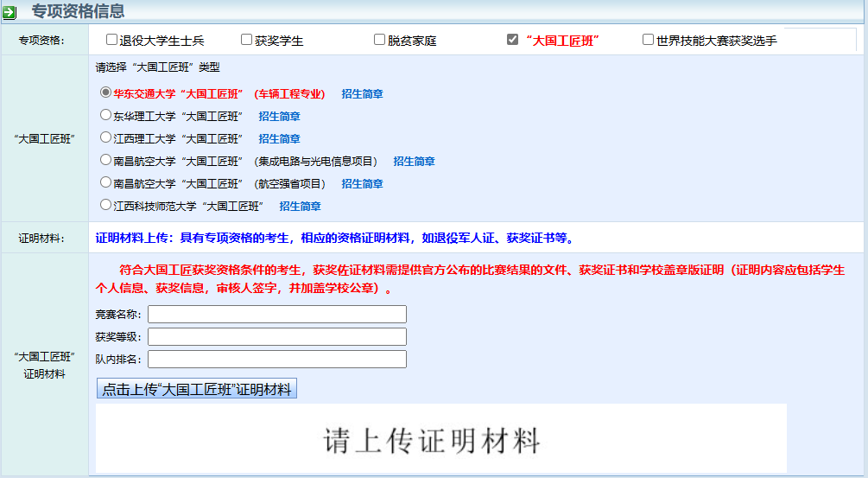Check the 退役大学生士兵 checkbox
Viewport: 868px width, 478px height.
[111, 39]
